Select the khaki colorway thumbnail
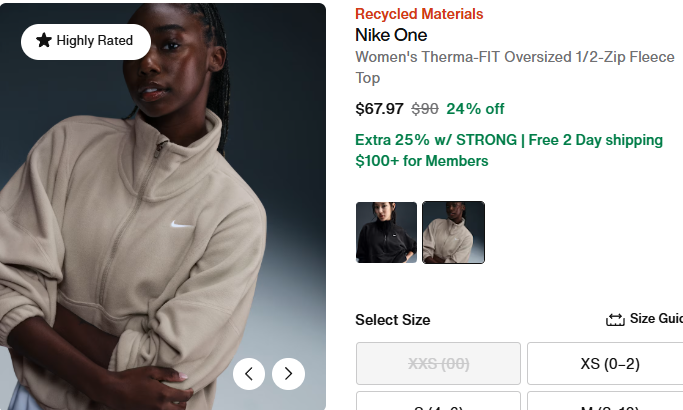683x410 pixels. pos(453,232)
